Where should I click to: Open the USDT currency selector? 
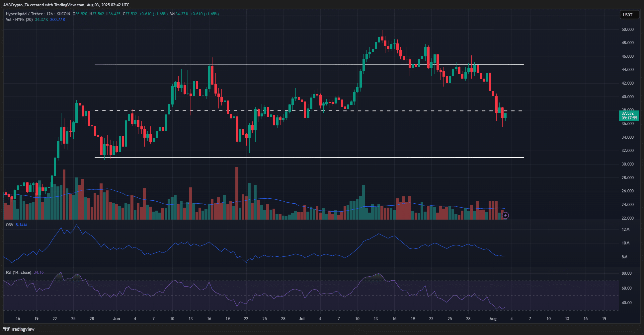tap(629, 15)
